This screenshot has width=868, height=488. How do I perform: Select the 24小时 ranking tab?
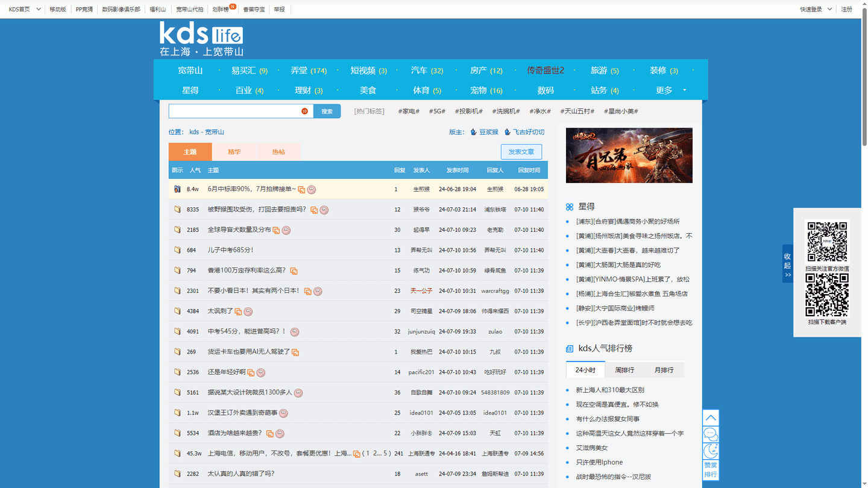tap(585, 370)
